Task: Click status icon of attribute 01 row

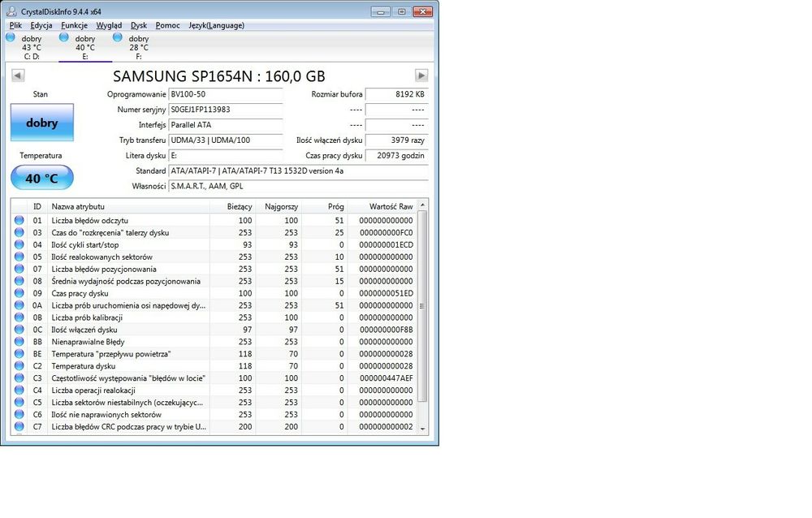Action: [19, 220]
